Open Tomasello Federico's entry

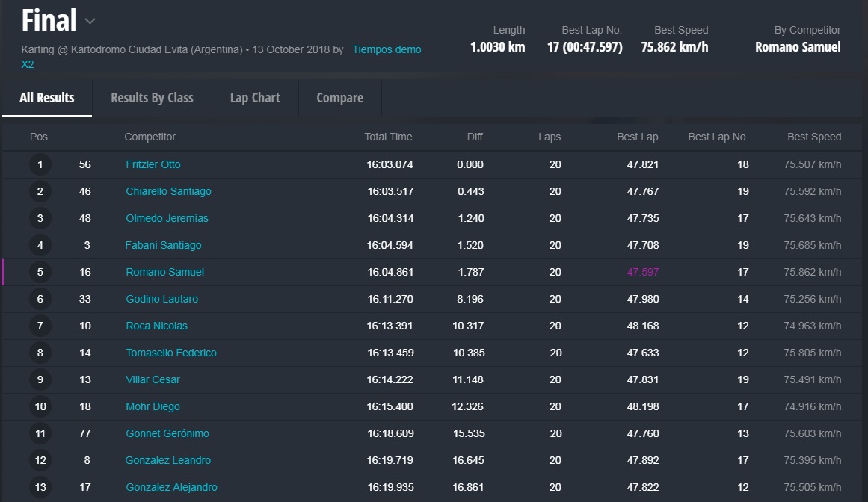tap(171, 353)
